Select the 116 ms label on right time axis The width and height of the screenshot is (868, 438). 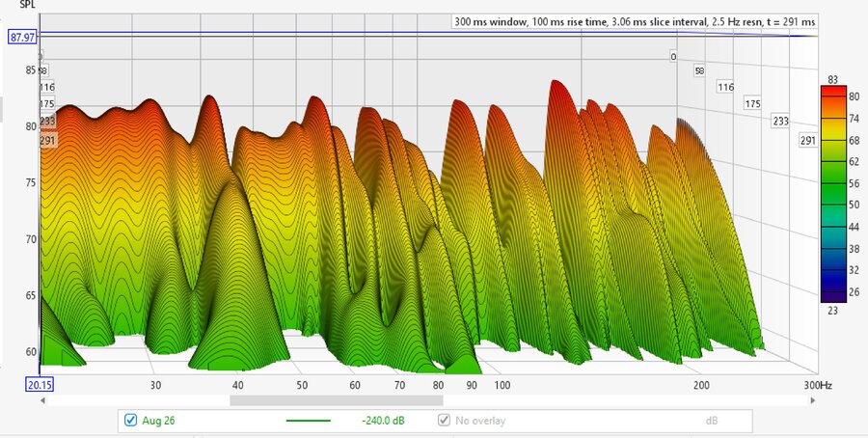tap(725, 87)
